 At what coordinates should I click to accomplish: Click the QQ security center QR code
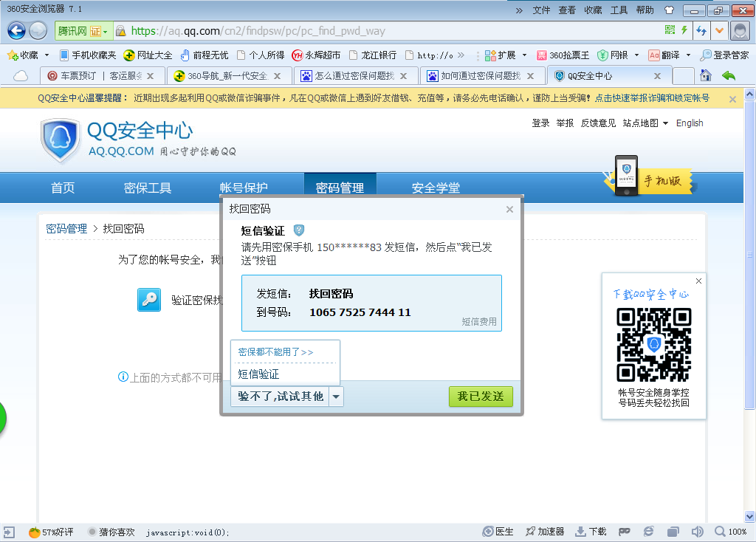point(654,344)
